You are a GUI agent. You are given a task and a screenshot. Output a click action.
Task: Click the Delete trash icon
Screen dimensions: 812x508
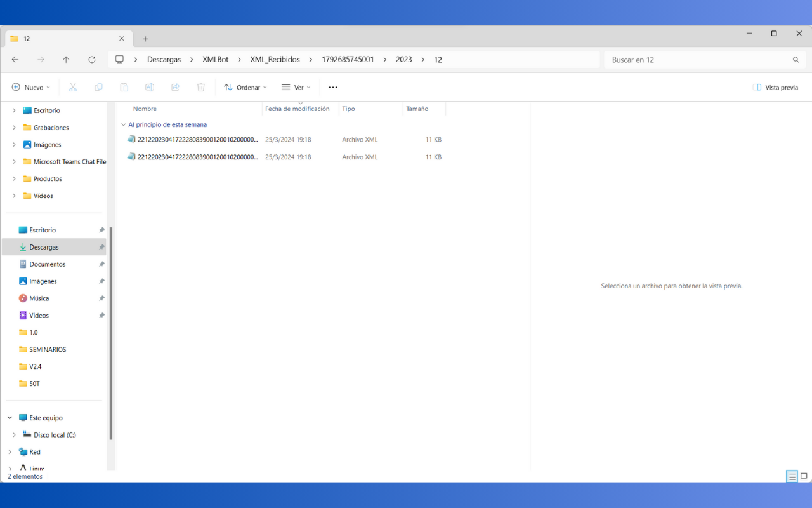201,87
